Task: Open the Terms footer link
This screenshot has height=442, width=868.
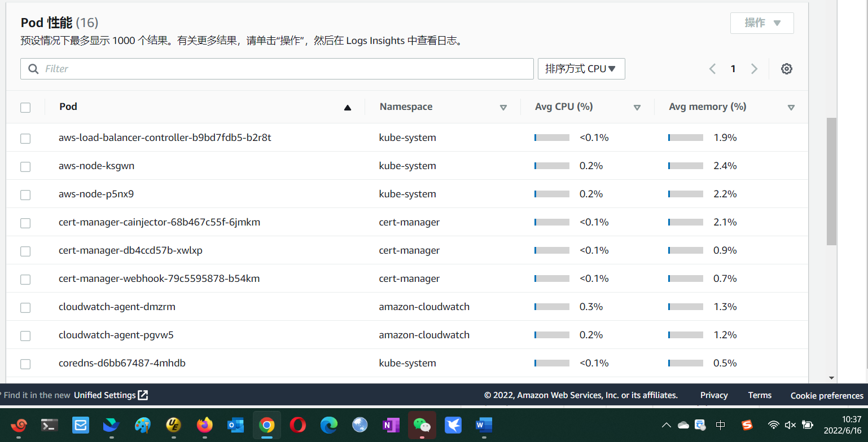Action: (x=760, y=395)
